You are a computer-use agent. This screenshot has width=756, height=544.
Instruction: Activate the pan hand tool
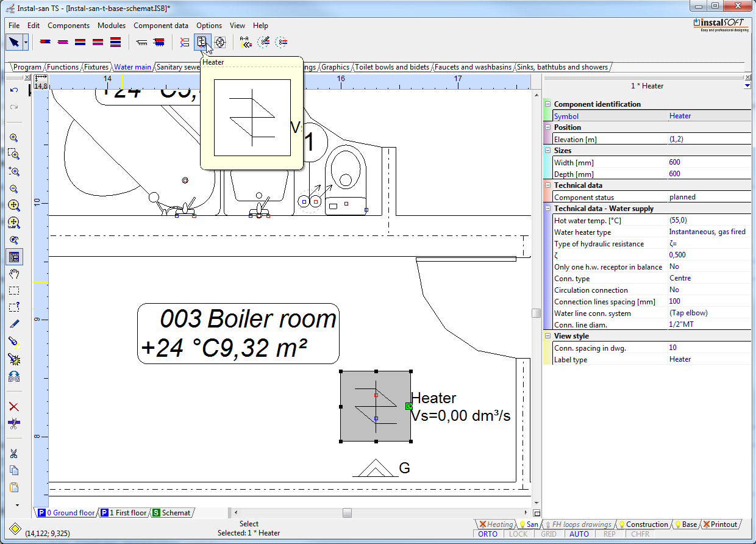(x=14, y=274)
